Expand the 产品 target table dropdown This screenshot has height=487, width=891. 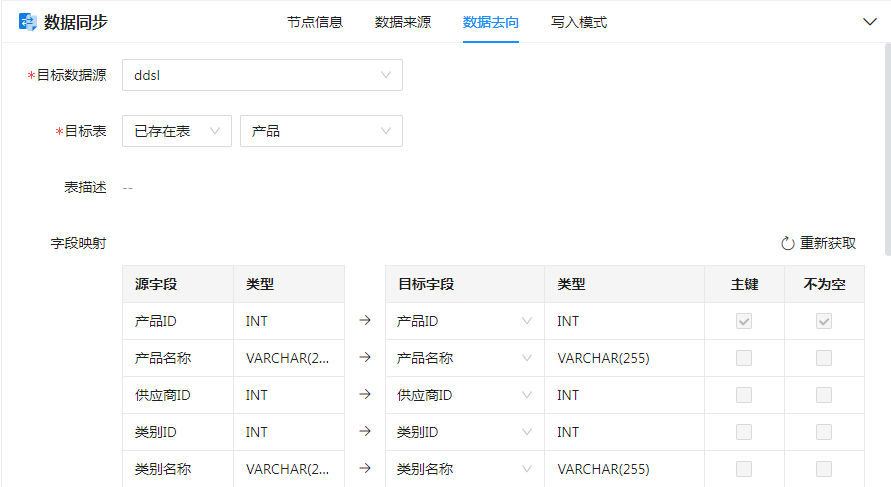(321, 131)
